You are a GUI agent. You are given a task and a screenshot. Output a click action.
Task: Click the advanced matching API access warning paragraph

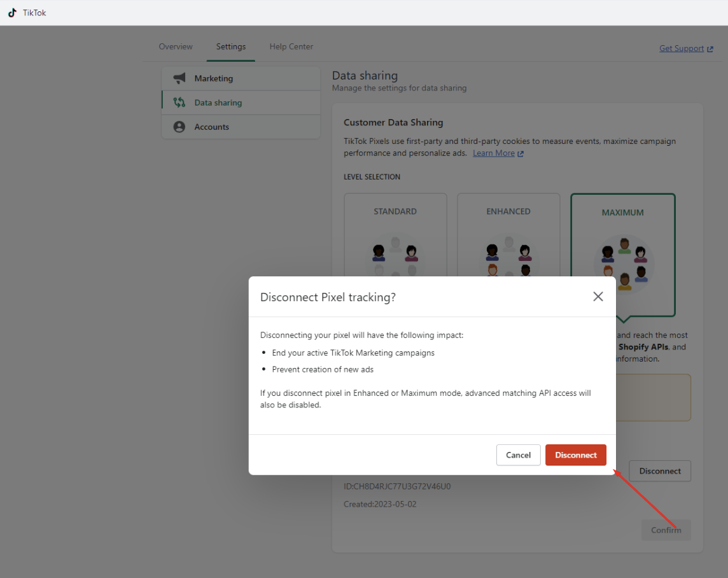click(425, 398)
